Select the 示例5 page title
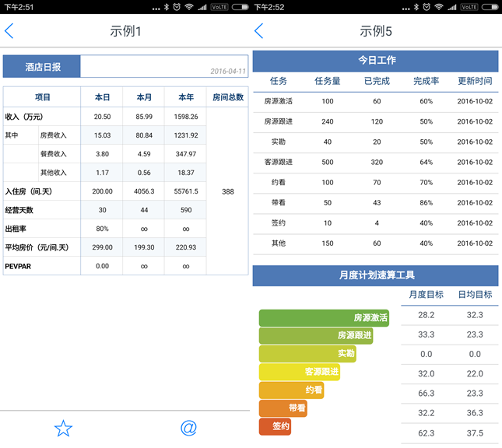 coord(376,31)
